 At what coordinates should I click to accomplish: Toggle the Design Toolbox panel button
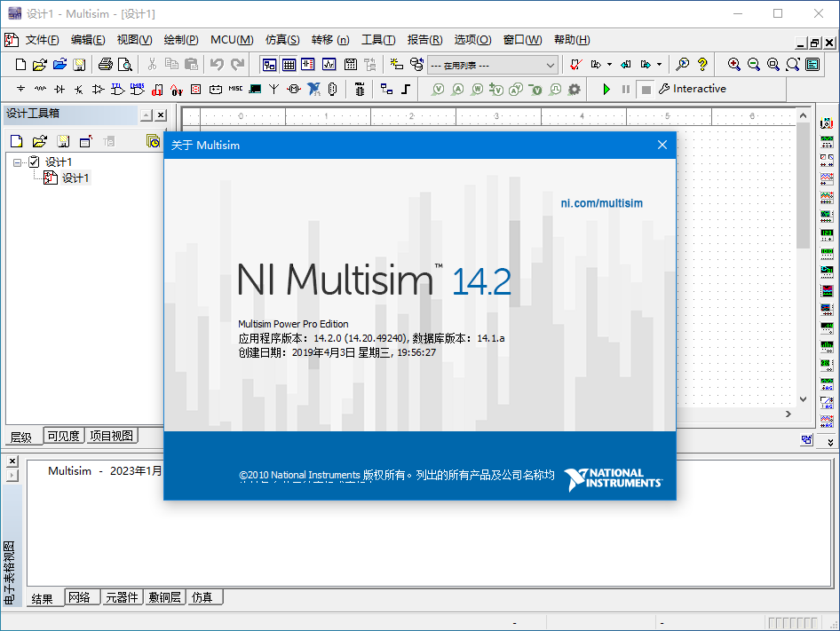(x=269, y=65)
